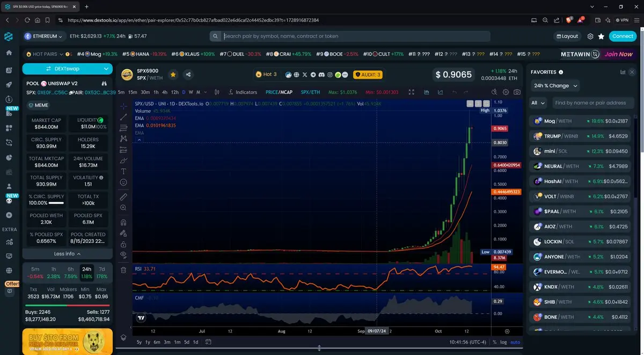Open the Layout button

(567, 37)
